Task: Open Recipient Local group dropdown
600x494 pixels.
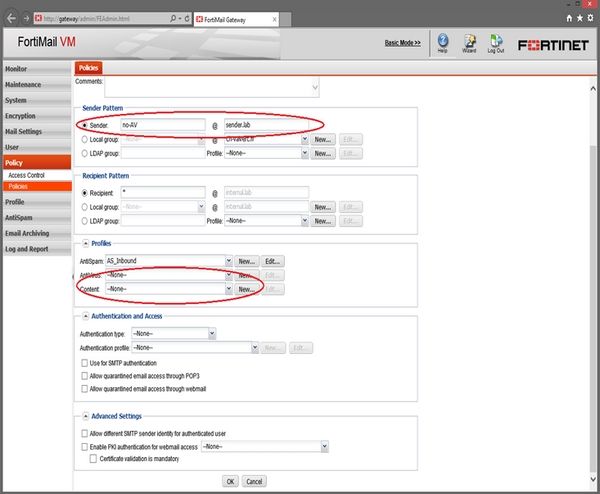Action: pyautogui.click(x=201, y=207)
